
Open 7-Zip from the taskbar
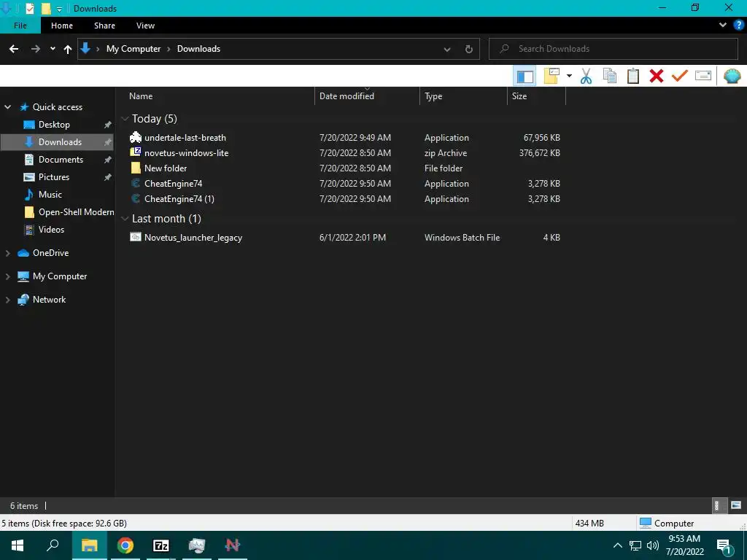pyautogui.click(x=161, y=545)
